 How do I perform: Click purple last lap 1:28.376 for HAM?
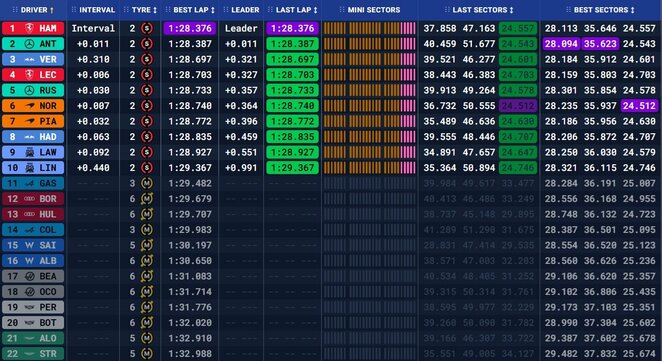pyautogui.click(x=293, y=28)
